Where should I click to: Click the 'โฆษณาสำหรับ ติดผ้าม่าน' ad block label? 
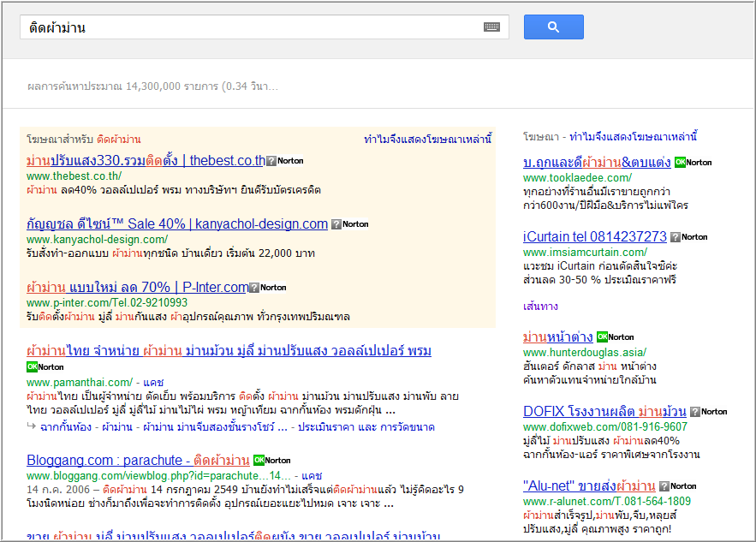(x=84, y=140)
